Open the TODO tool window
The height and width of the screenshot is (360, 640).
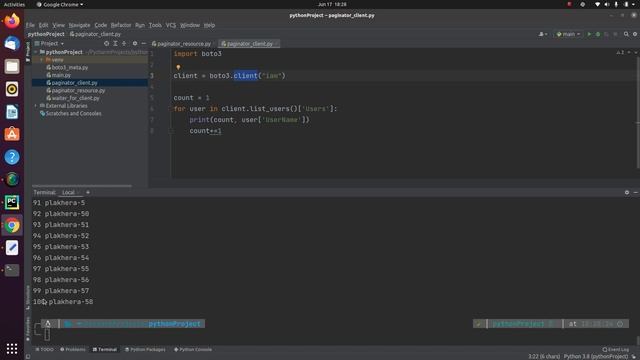coord(44,349)
